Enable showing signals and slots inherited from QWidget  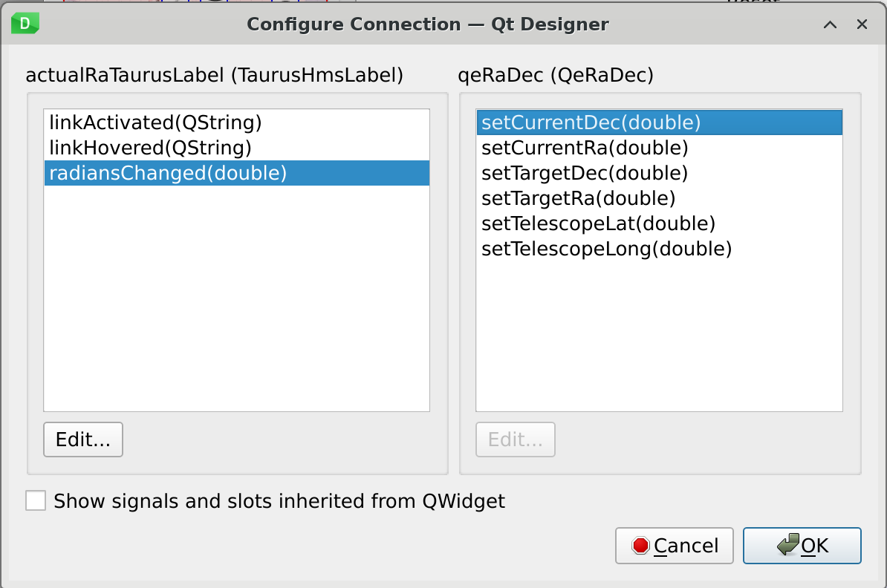[35, 500]
